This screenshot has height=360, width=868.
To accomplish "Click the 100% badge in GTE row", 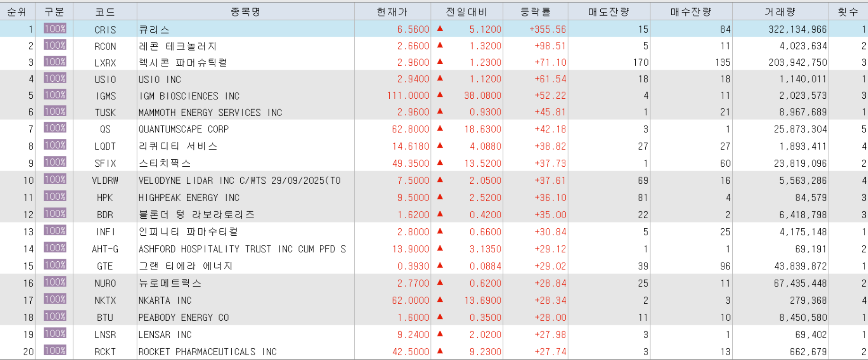I will 55,265.
